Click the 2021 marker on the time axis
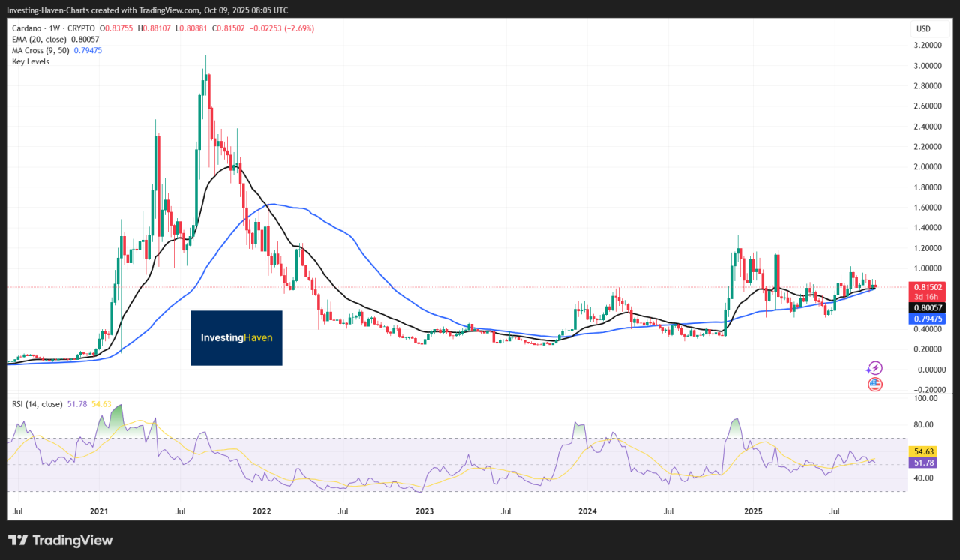 tap(99, 511)
